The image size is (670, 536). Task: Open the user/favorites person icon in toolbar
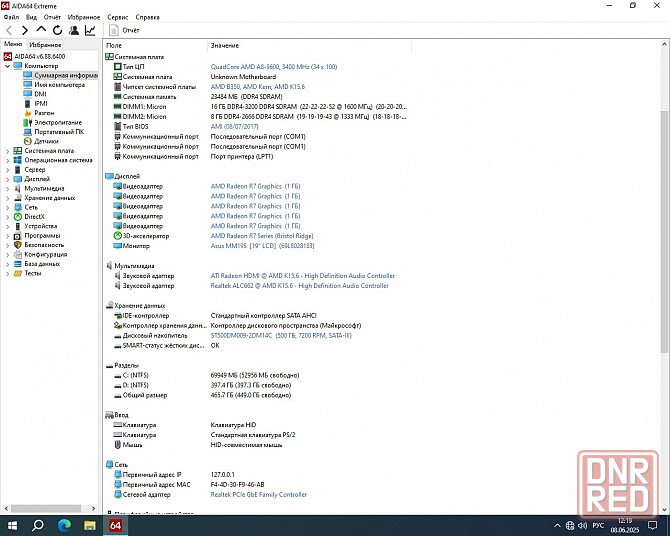point(74,30)
